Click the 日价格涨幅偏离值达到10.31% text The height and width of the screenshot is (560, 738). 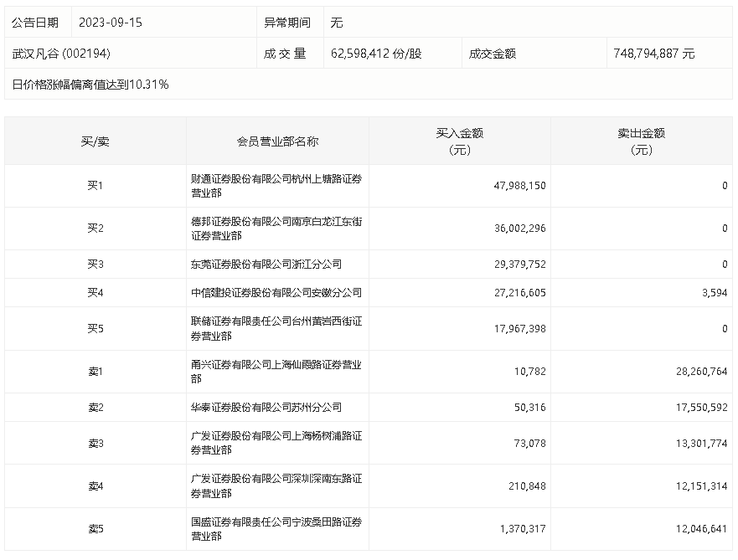coord(90,84)
